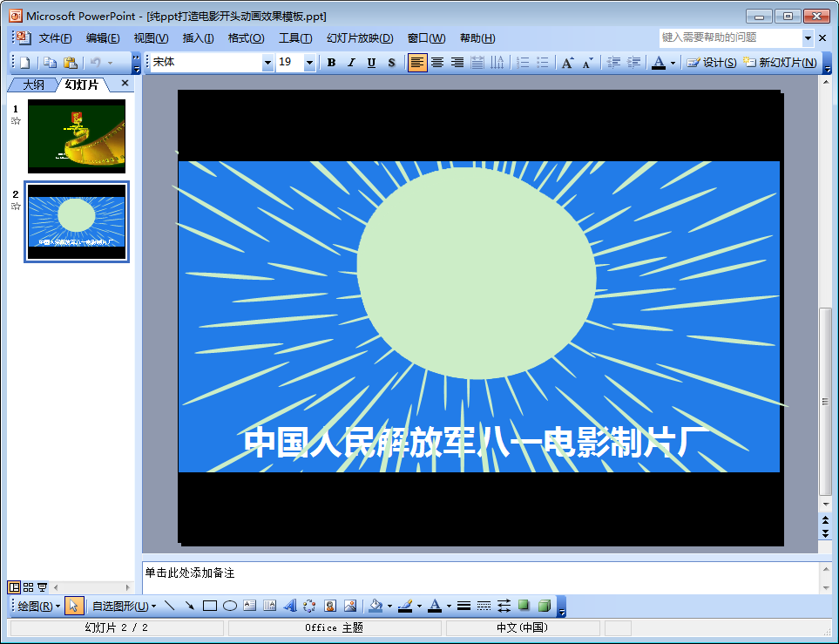839x644 pixels.
Task: Activate the Select Objects arrow tool
Action: point(74,606)
